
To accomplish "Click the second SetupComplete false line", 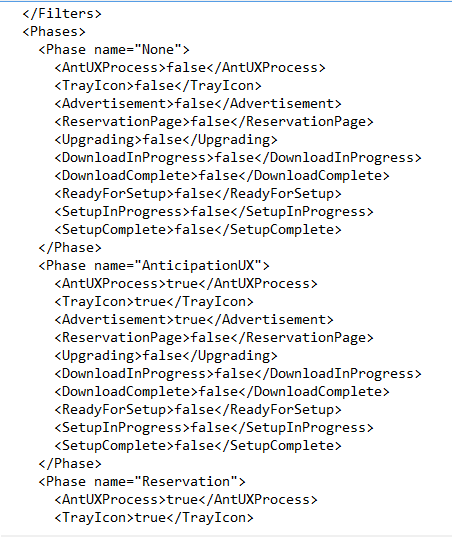I will coord(198,446).
